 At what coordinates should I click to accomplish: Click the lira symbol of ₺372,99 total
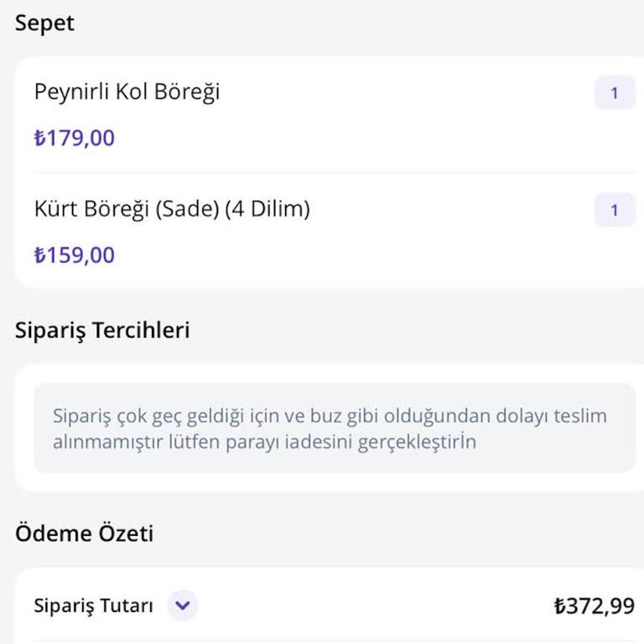[559, 605]
